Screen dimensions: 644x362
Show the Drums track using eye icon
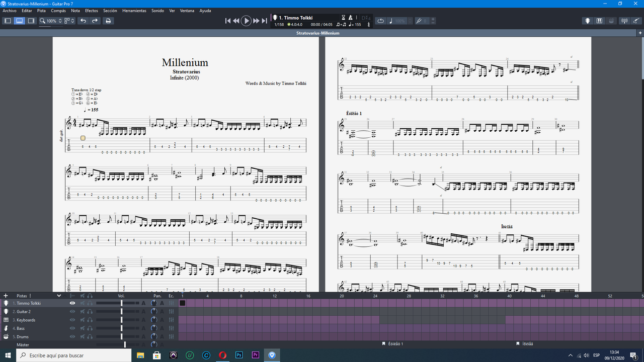72,336
